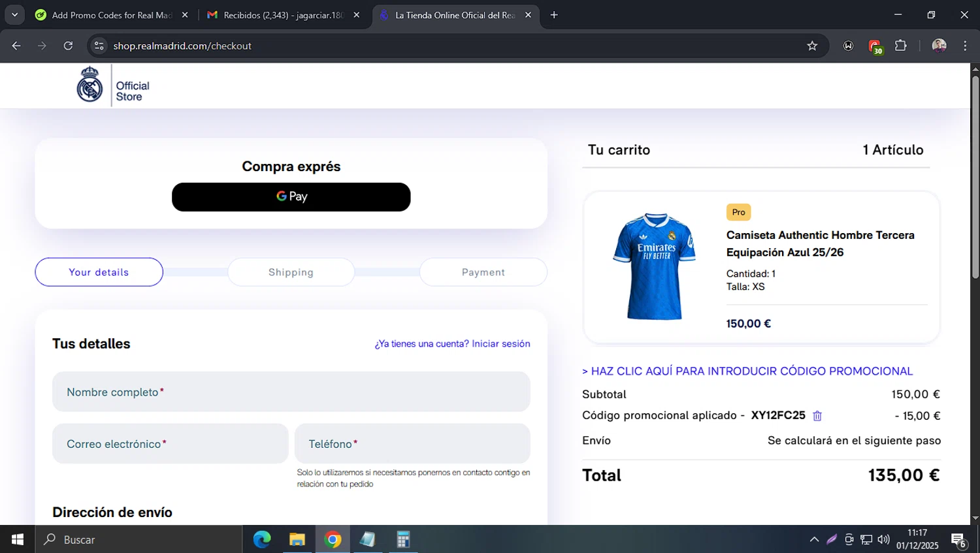This screenshot has width=980, height=553.
Task: Open File Explorer from taskbar
Action: [297, 540]
